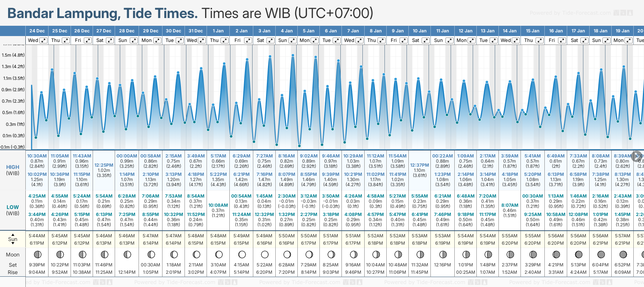The image size is (644, 287).
Task: Click expand icon for Wed 31 Dec
Action: pyautogui.click(x=202, y=40)
